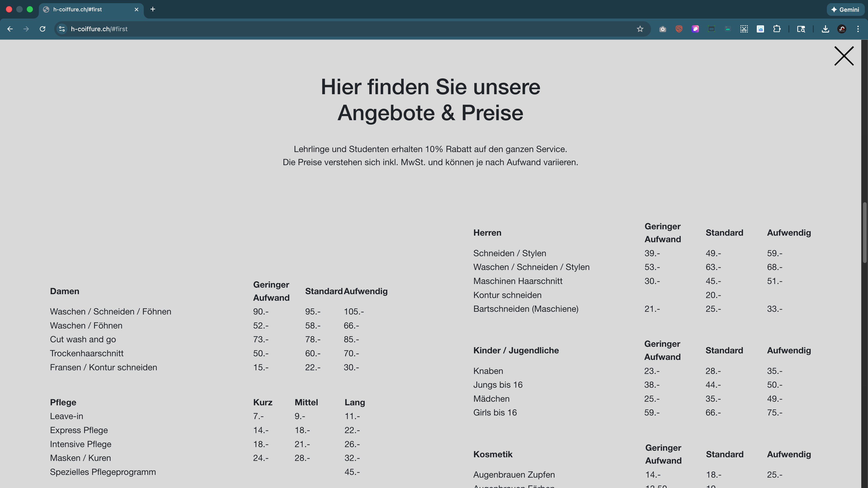Open the Chrome profile avatar

click(x=842, y=29)
